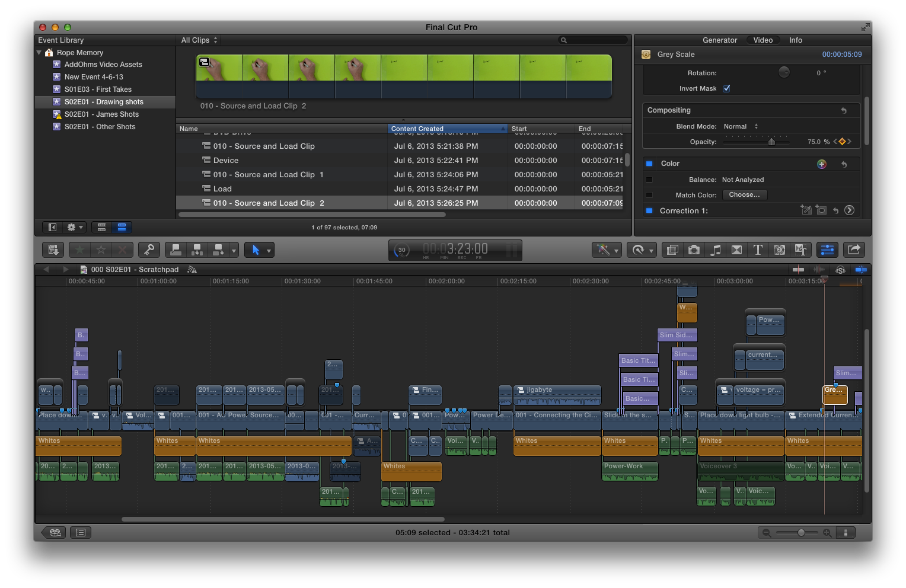Switch to the Generator inspector tab
Screen dimensions: 906x588
pos(720,40)
